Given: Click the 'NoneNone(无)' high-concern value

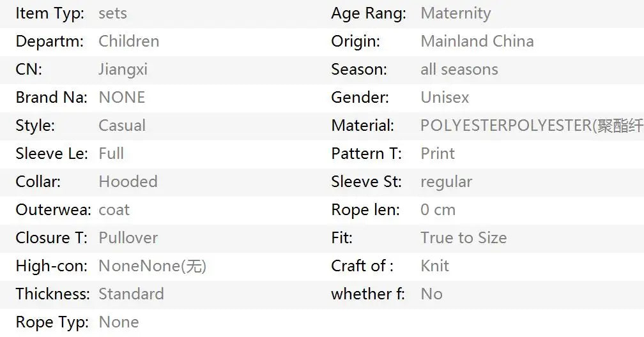Looking at the screenshot, I should coord(152,266).
